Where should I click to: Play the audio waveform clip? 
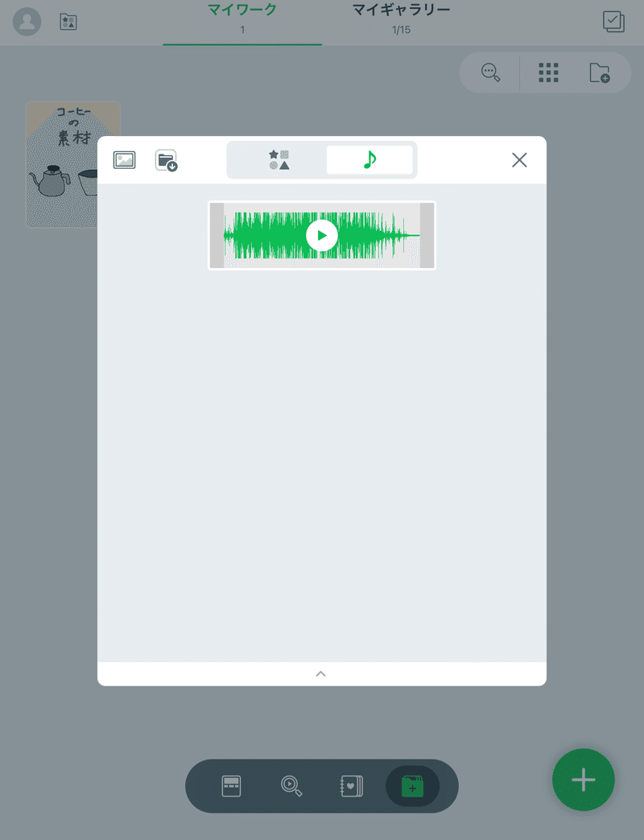[321, 235]
